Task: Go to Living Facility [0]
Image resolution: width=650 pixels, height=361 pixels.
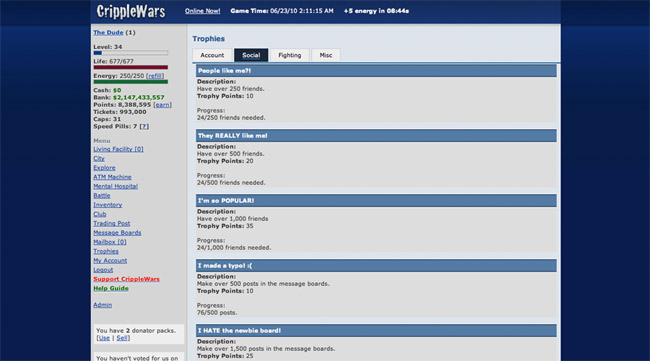Action: click(118, 149)
